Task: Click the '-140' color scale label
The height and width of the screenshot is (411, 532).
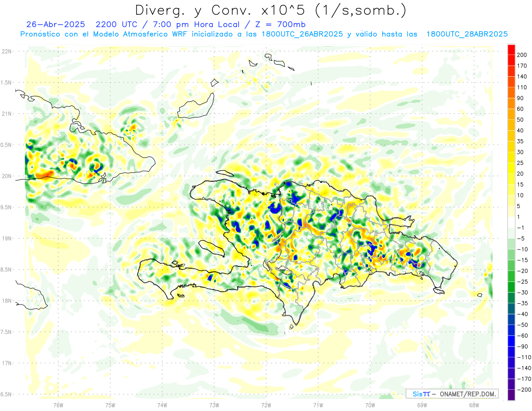Action: [525, 368]
